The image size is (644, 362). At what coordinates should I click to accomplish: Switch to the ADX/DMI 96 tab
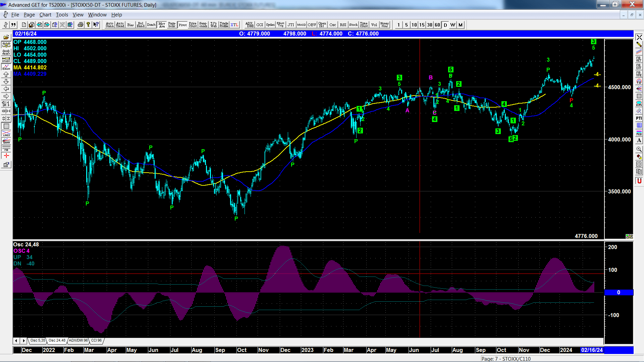[78, 341]
